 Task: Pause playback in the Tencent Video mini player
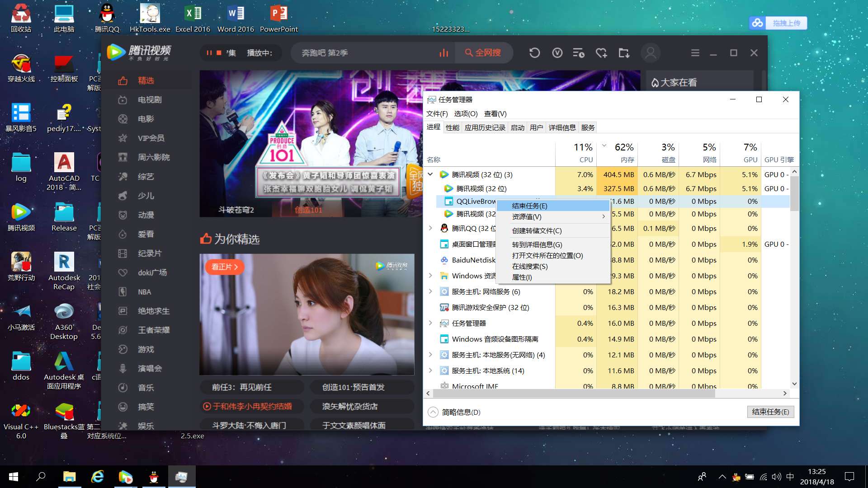(209, 53)
